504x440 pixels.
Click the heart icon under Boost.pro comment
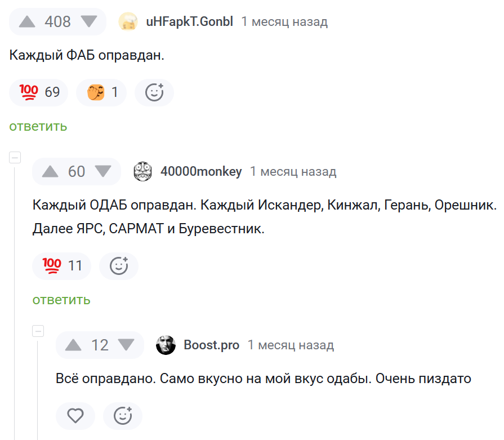point(75,416)
